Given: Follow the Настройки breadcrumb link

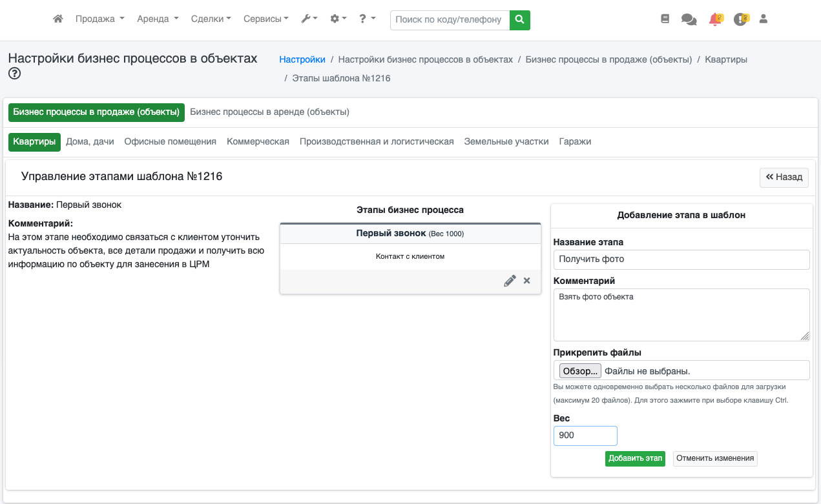Looking at the screenshot, I should click(x=302, y=59).
